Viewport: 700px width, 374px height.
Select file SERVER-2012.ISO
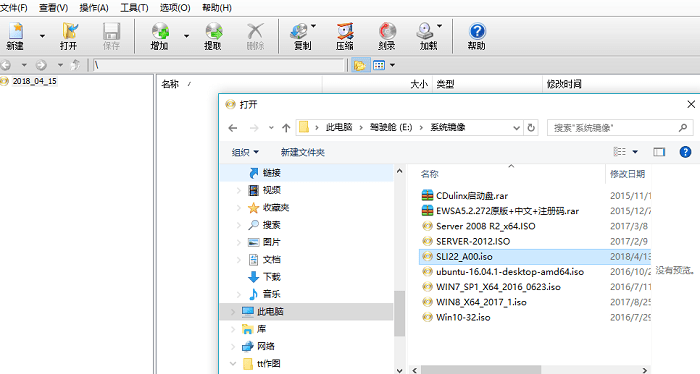473,241
